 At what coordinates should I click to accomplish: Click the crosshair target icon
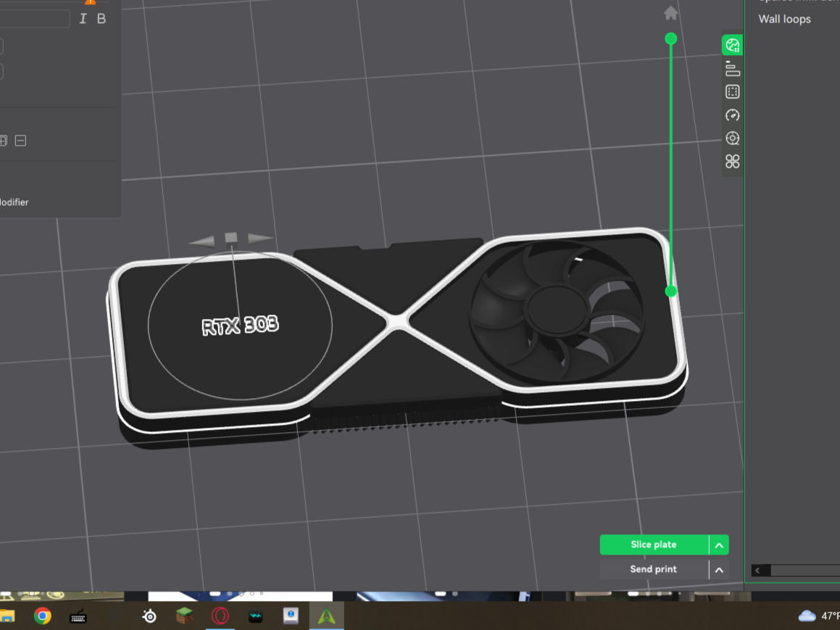pyautogui.click(x=732, y=138)
